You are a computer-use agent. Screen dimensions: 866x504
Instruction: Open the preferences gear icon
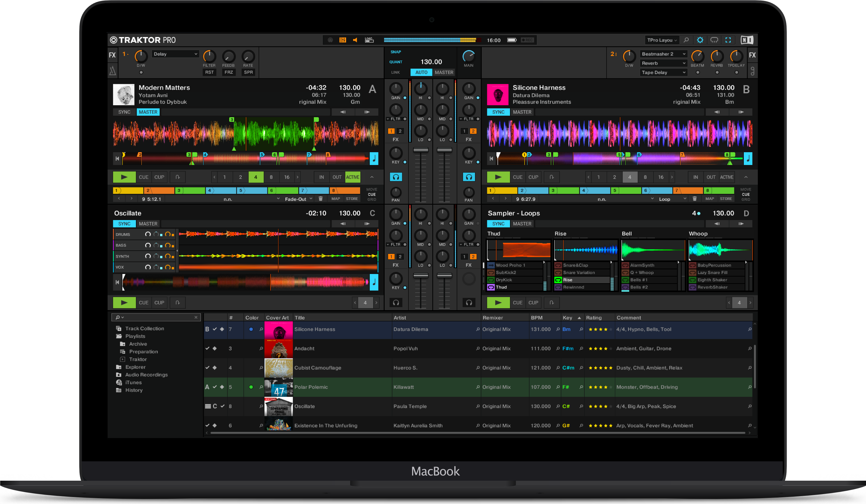click(700, 40)
